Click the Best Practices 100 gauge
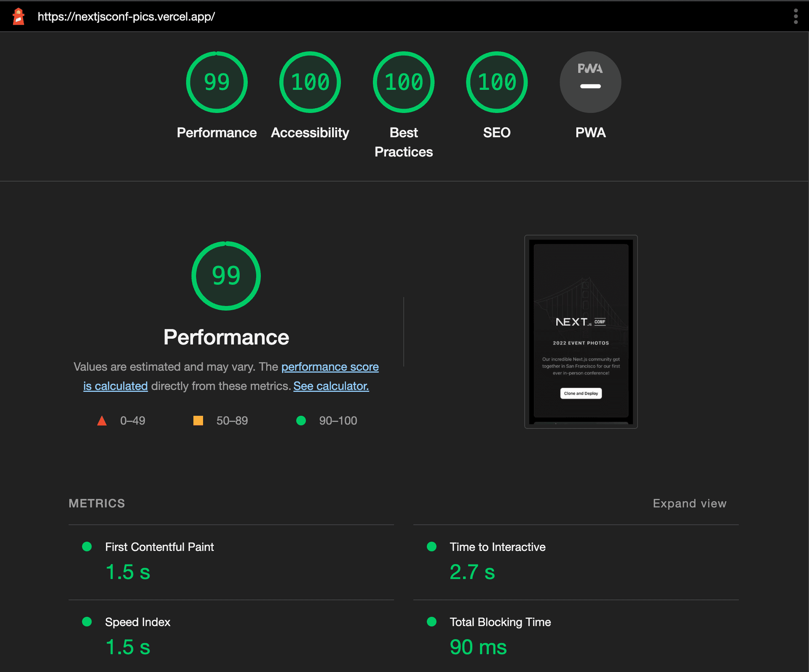The width and height of the screenshot is (809, 672). pos(404,82)
